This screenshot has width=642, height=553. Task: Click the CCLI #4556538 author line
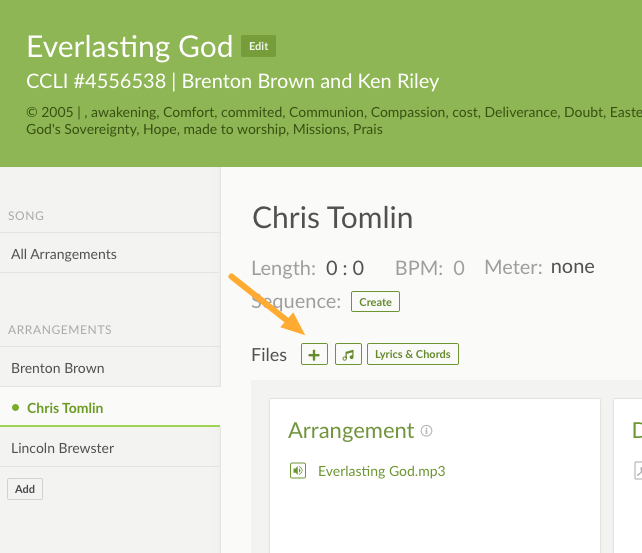tap(233, 81)
